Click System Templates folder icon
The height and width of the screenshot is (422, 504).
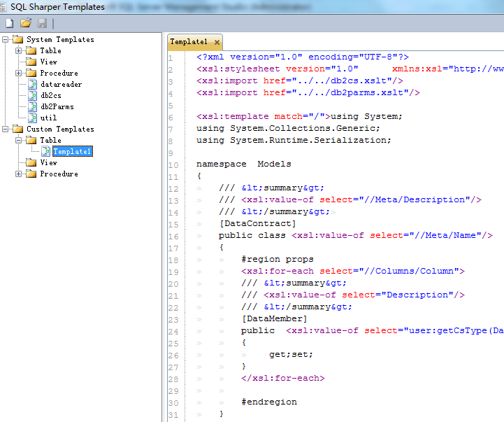point(18,40)
